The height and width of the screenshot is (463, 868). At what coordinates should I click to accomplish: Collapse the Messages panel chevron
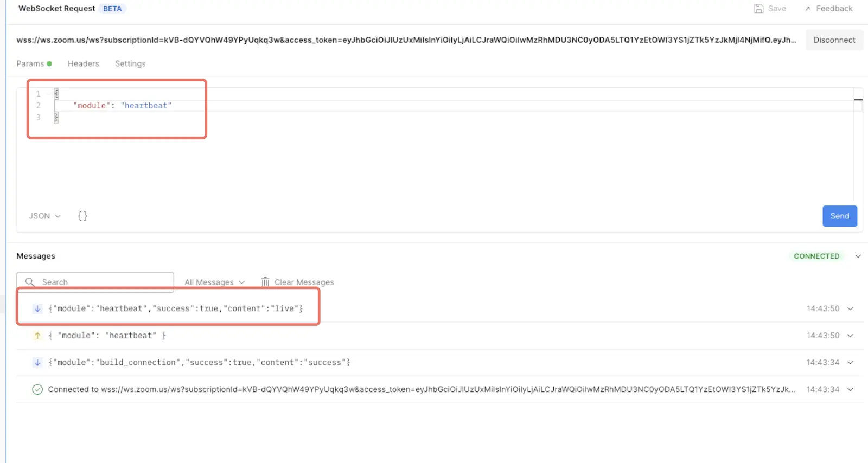tap(858, 256)
